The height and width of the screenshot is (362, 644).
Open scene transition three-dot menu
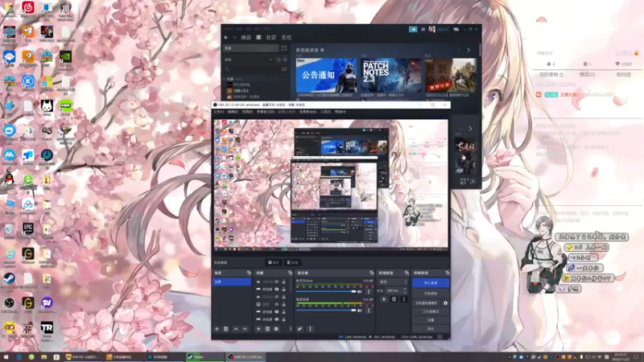pyautogui.click(x=404, y=299)
